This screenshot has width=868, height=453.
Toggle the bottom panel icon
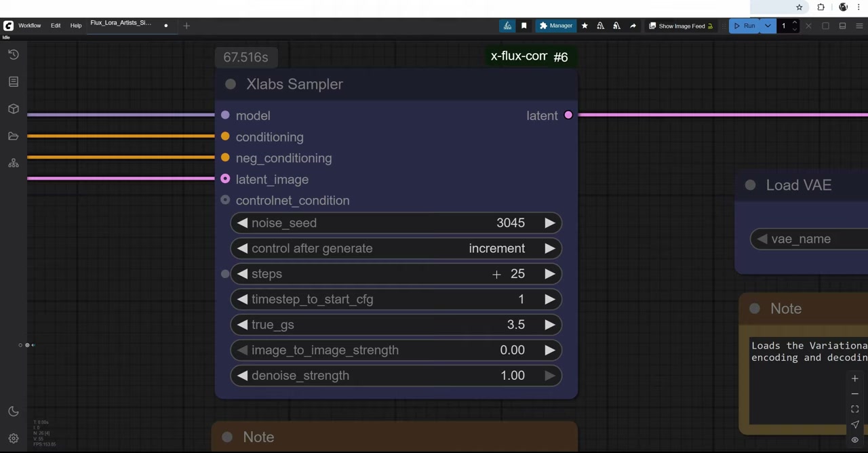(842, 26)
